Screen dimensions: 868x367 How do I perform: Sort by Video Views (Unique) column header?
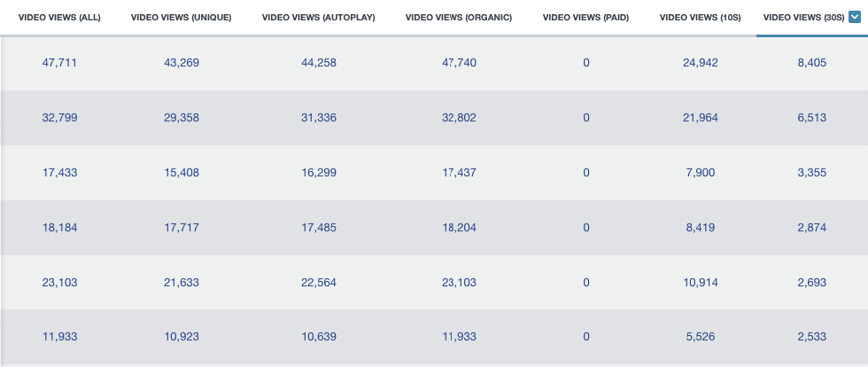click(181, 18)
